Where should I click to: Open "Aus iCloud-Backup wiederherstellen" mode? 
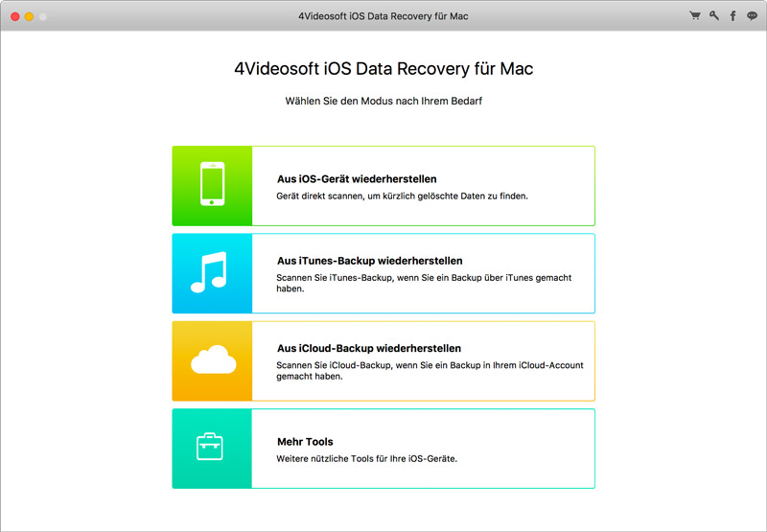pyautogui.click(x=369, y=348)
